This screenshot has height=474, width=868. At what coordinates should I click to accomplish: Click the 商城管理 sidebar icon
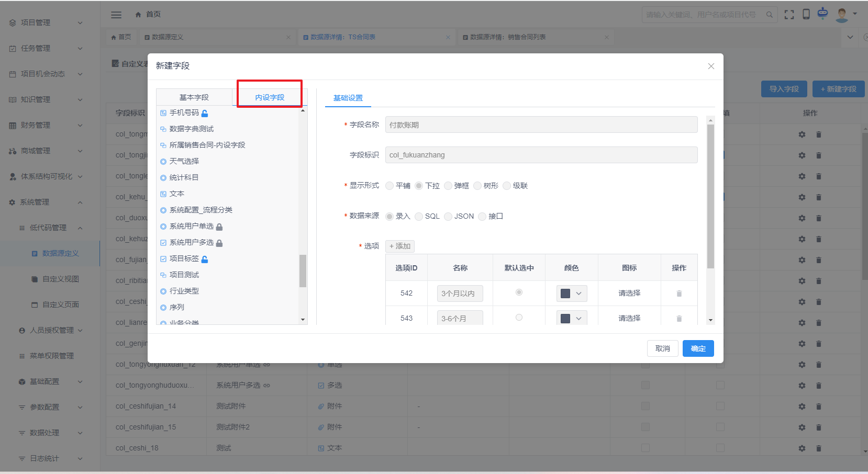(13, 151)
